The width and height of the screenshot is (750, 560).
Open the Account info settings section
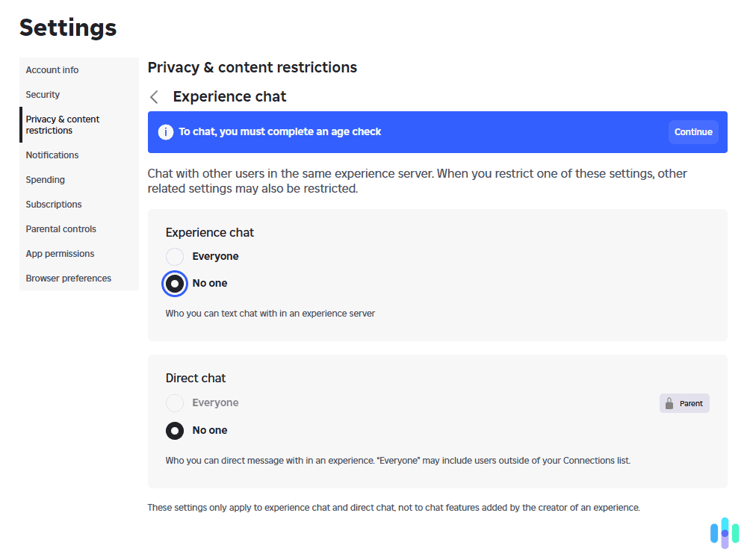pyautogui.click(x=52, y=70)
